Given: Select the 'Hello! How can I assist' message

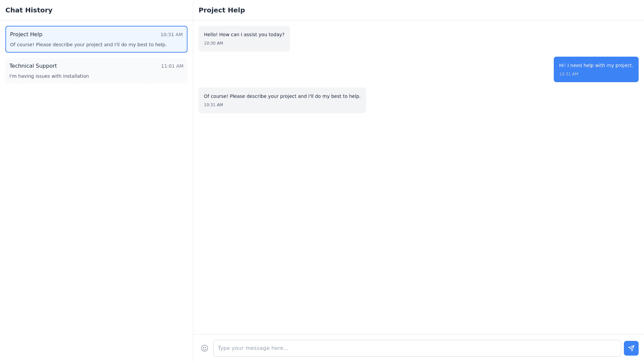Looking at the screenshot, I should (244, 35).
